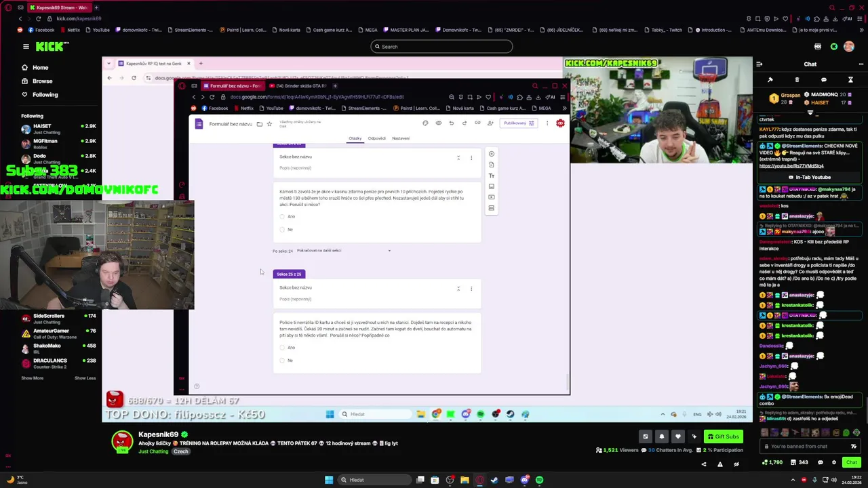Click the chat bubble icon beside the gear
Image resolution: width=868 pixels, height=488 pixels.
820,462
